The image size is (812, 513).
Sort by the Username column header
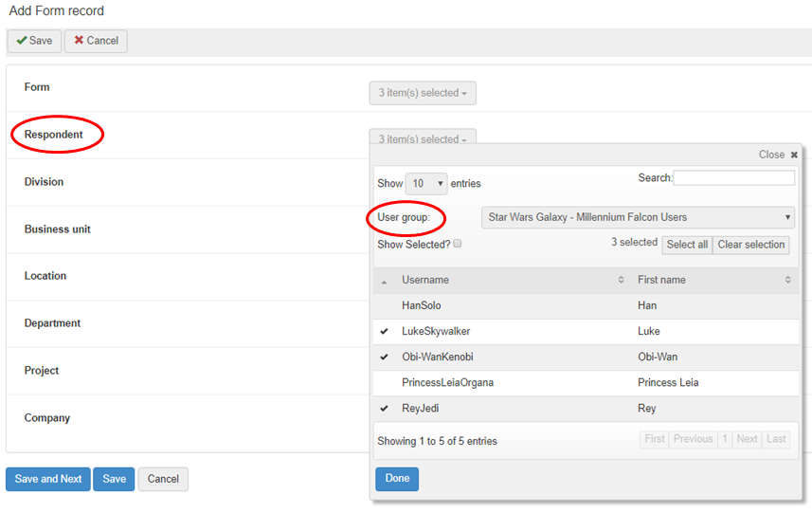424,280
